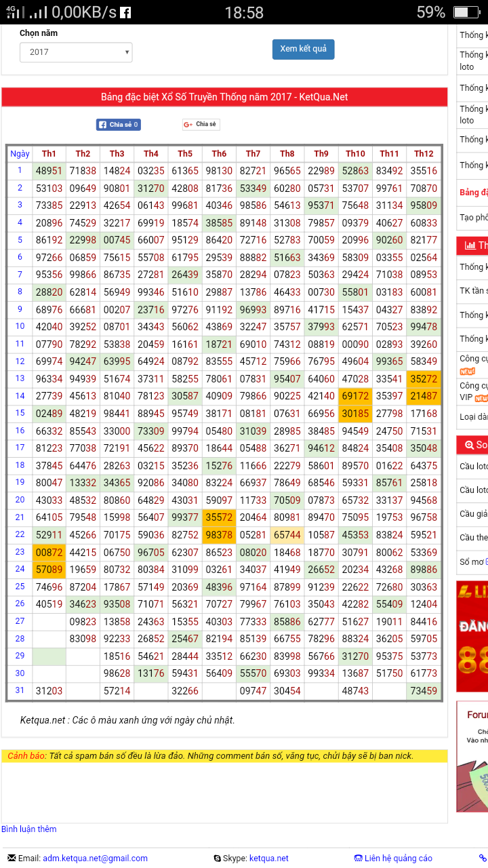Click the orange highlighted cell 98378
This screenshot has height=868, width=488.
coord(219,535)
